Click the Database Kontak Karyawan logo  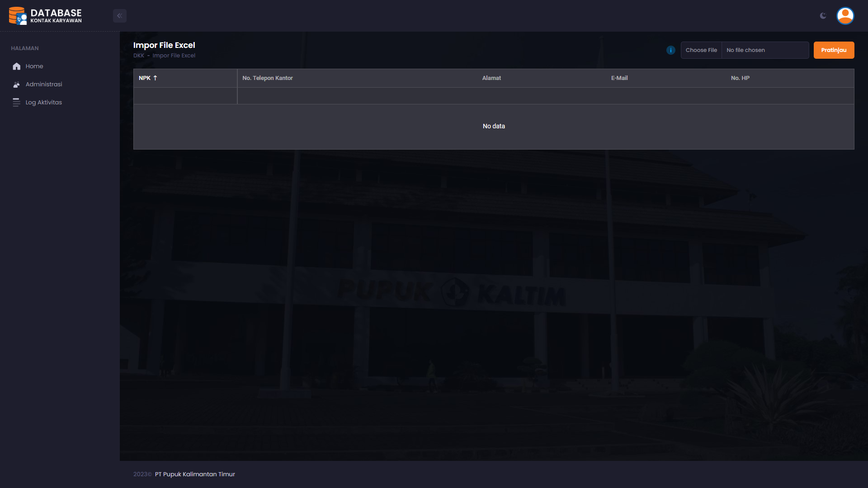tap(45, 16)
